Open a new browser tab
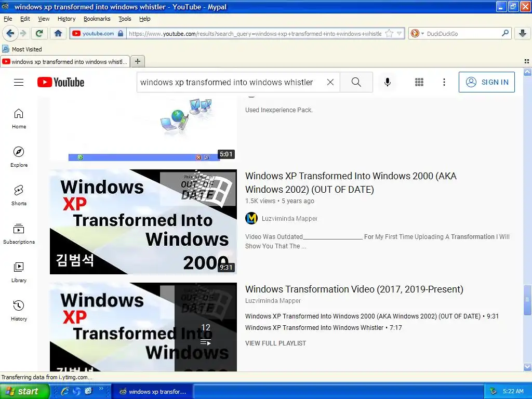The width and height of the screenshot is (532, 399). 137,61
